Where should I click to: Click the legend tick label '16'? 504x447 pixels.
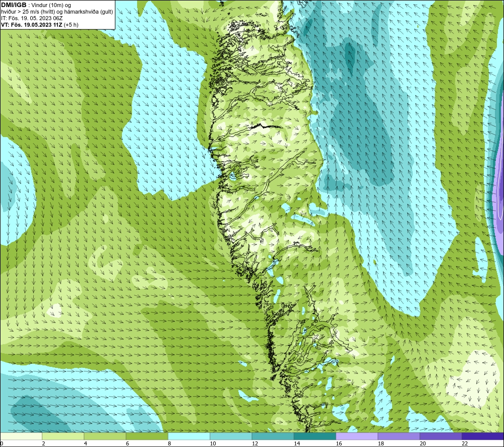click(x=339, y=444)
